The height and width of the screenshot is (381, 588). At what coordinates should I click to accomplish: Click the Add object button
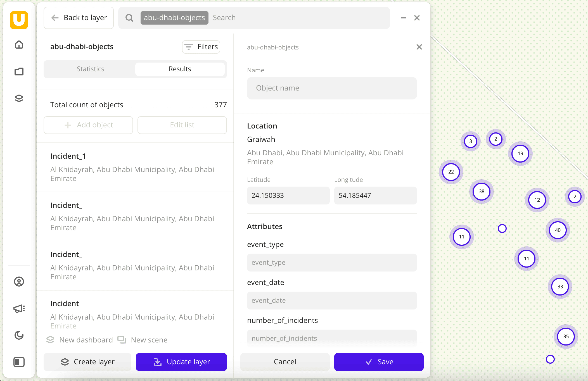[x=88, y=125]
